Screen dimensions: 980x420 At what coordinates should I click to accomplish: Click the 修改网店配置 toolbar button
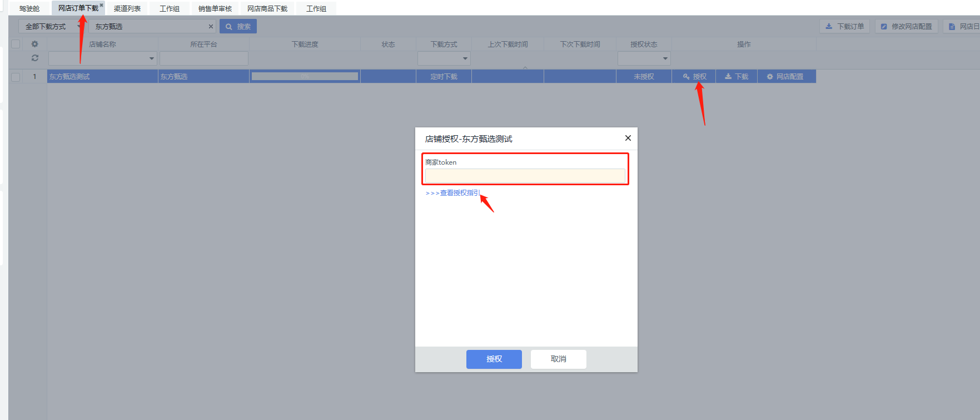pos(906,26)
